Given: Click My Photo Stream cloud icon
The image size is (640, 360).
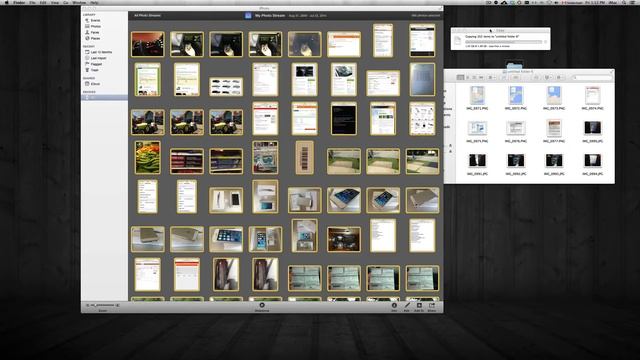Looking at the screenshot, I should tap(248, 16).
